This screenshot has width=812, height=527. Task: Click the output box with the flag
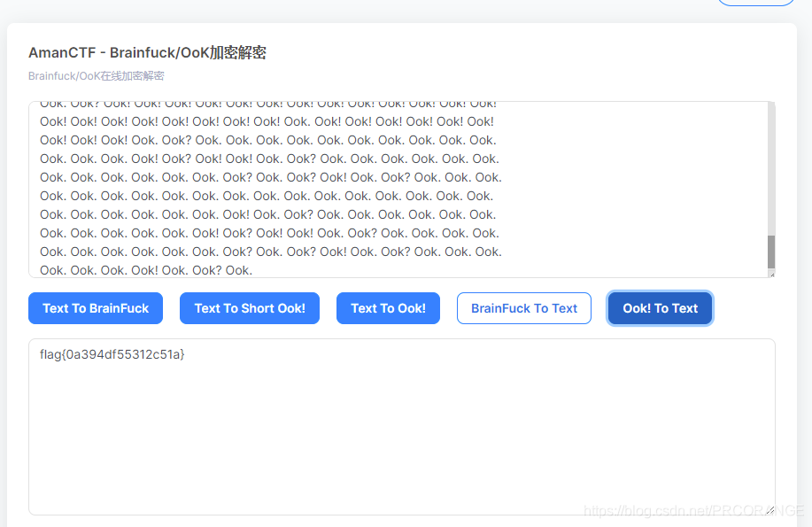pos(402,427)
